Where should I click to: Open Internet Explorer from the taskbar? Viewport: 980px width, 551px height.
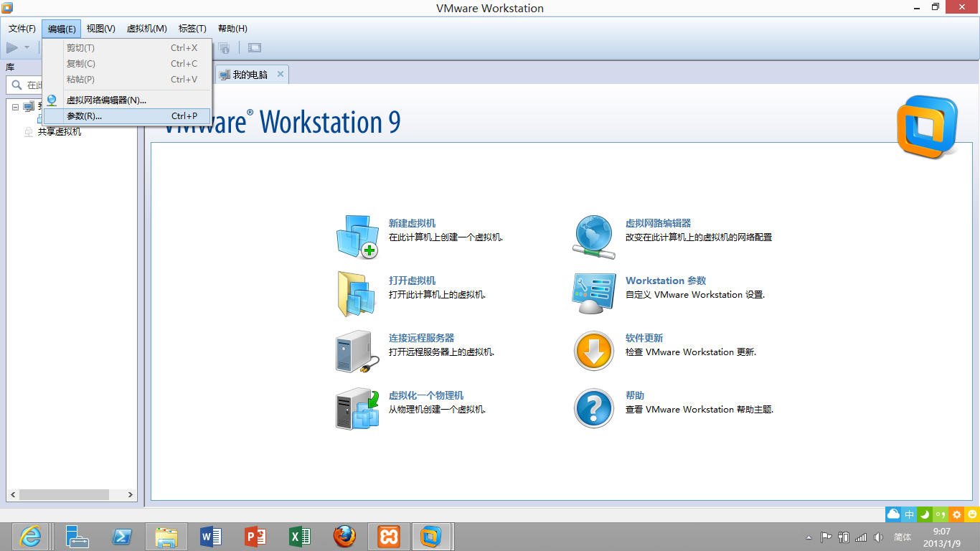pyautogui.click(x=30, y=537)
